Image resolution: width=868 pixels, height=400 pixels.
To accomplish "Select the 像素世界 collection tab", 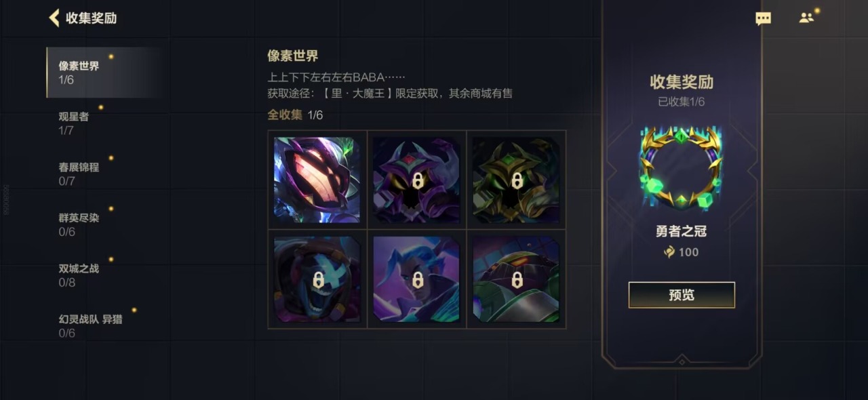I will pos(104,73).
